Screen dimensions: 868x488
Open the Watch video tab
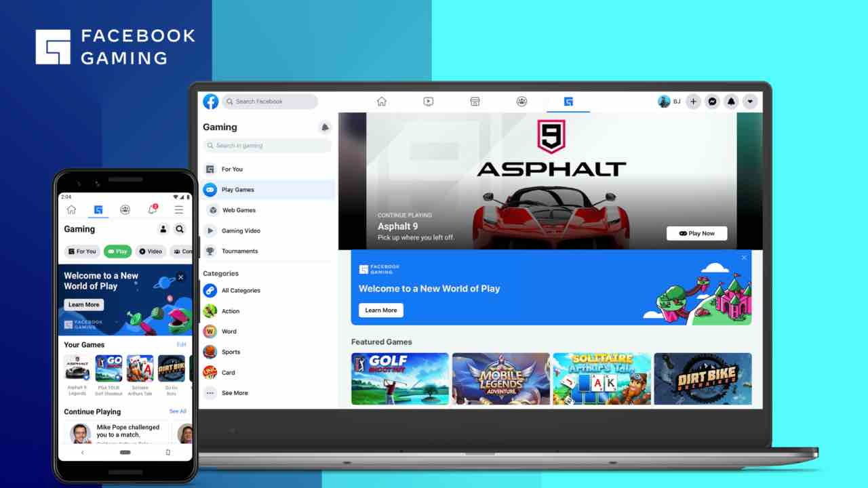(x=428, y=100)
